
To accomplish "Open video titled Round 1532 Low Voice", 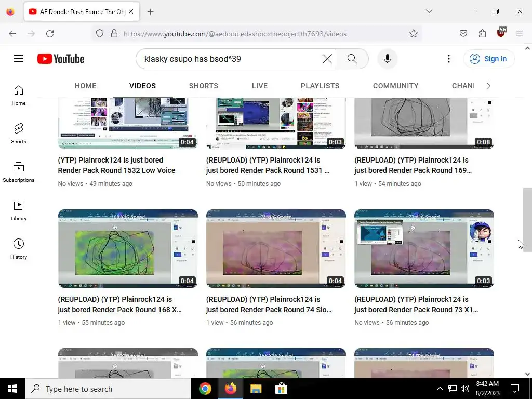I will pos(117,165).
